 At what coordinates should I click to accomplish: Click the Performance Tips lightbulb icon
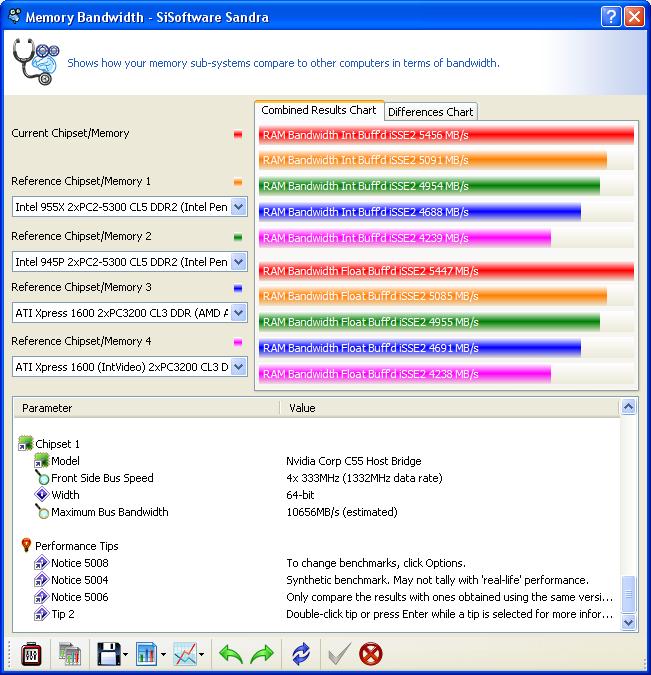(x=26, y=545)
